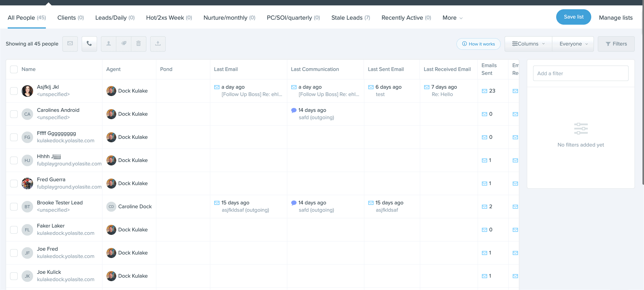Select Fred Guerra checkbox
Image resolution: width=644 pixels, height=290 pixels.
(x=14, y=184)
